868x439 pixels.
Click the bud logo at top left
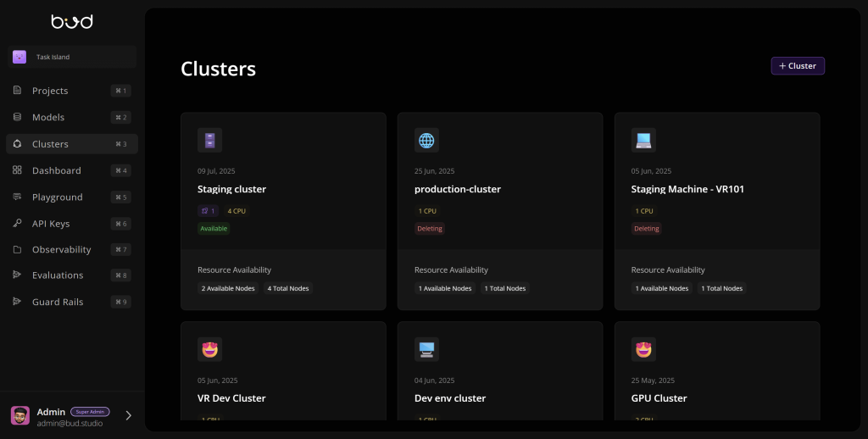(72, 21)
